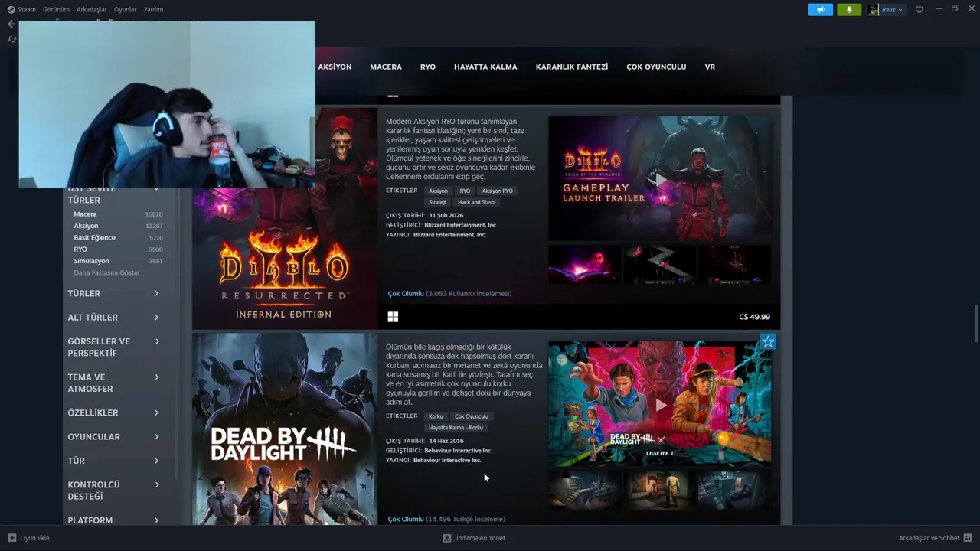Open Blizzard Entertainment publisher link
The height and width of the screenshot is (551, 980).
[x=450, y=235]
